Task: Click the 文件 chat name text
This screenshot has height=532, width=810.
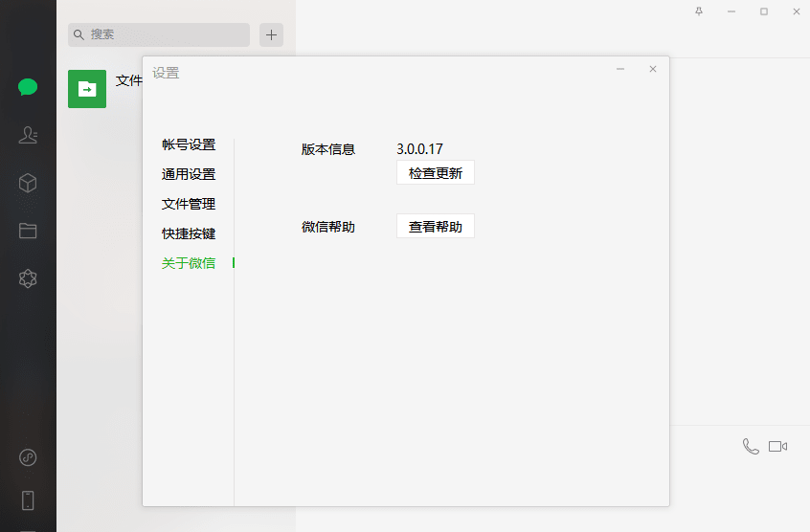Action: pos(128,80)
